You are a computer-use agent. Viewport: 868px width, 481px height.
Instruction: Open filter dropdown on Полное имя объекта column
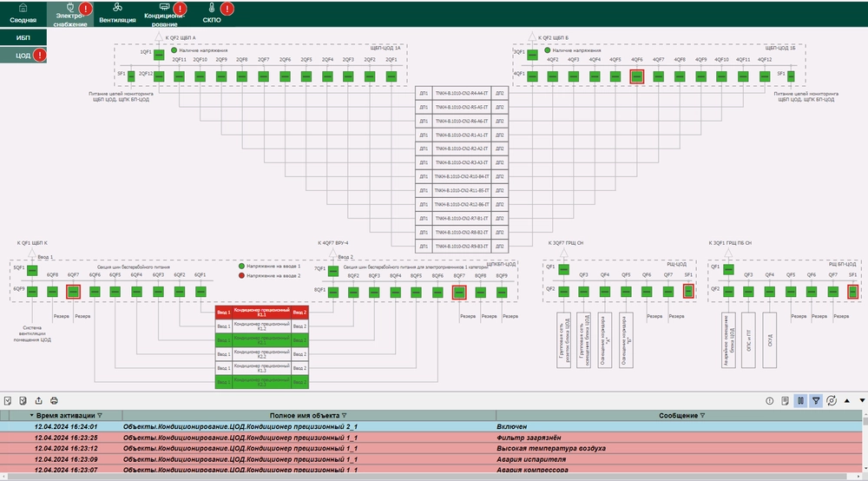345,416
